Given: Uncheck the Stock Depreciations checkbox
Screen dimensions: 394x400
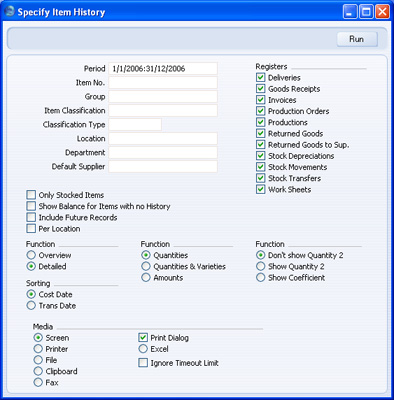Looking at the screenshot, I should (260, 156).
